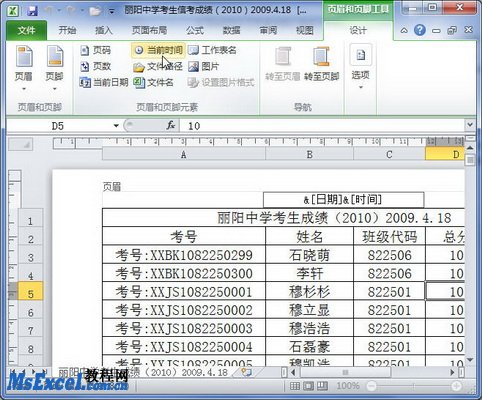Minimize the ribbon with the caret icon
This screenshot has width=482, height=400.
(x=404, y=31)
